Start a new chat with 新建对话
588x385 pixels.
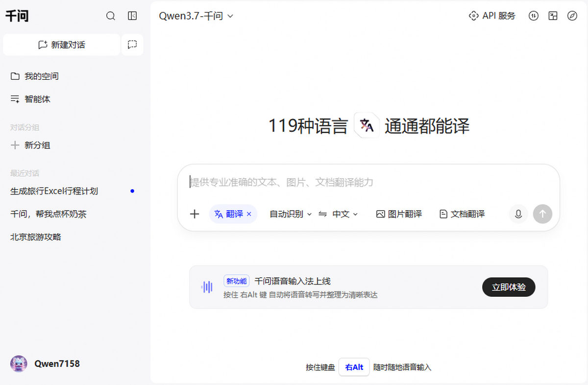point(62,45)
